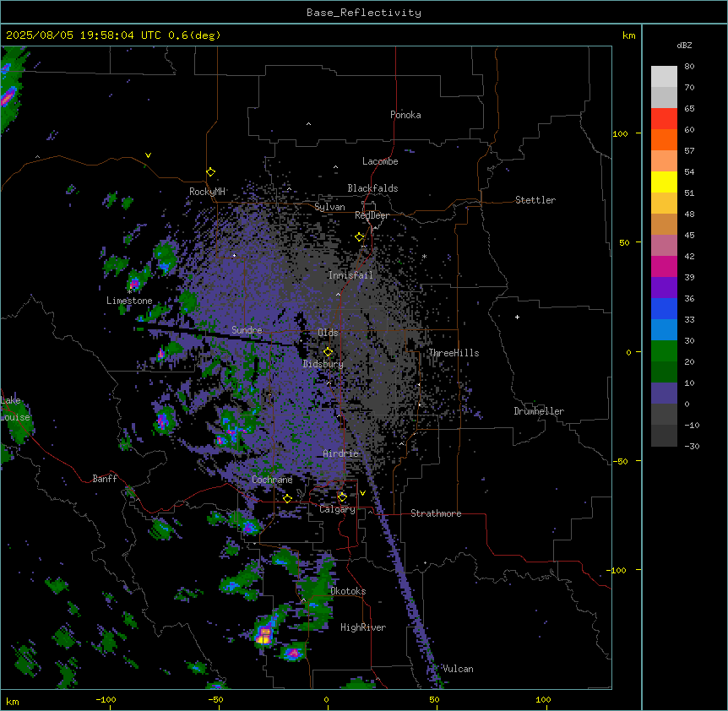
Task: Click the ThreeHills label
Action: click(454, 353)
